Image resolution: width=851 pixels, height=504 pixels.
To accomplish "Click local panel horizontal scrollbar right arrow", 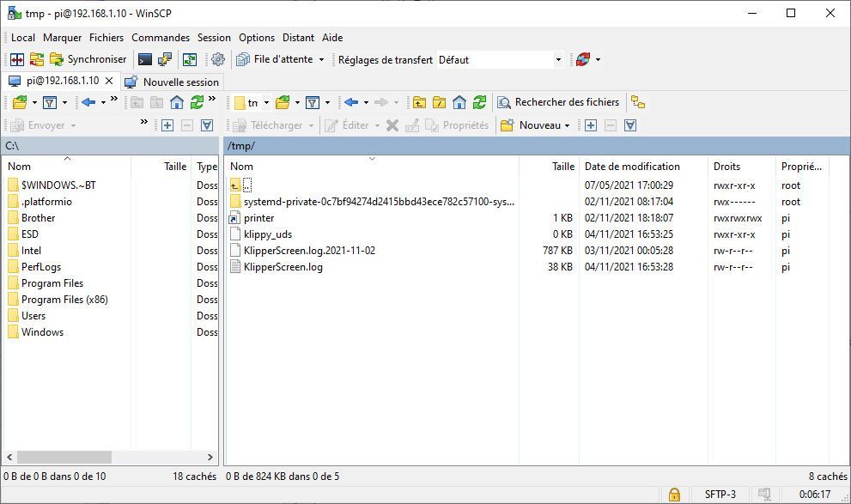I will pos(210,457).
